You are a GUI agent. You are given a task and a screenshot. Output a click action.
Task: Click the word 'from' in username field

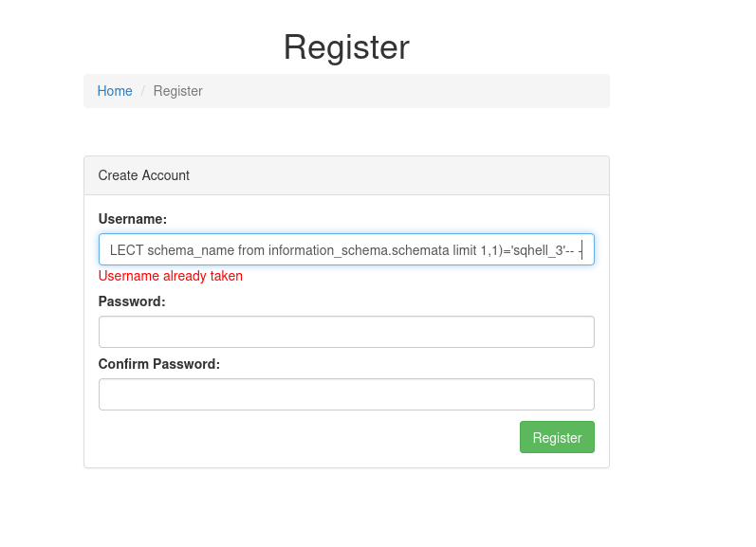tap(249, 250)
